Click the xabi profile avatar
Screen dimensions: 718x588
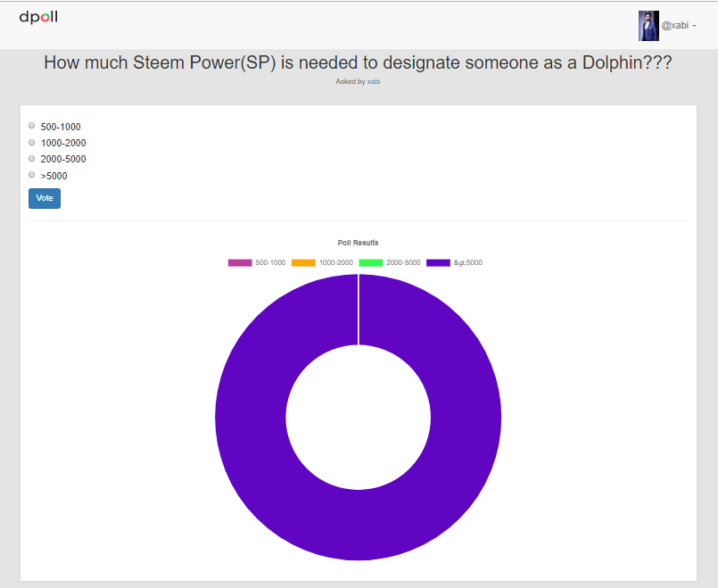click(648, 26)
